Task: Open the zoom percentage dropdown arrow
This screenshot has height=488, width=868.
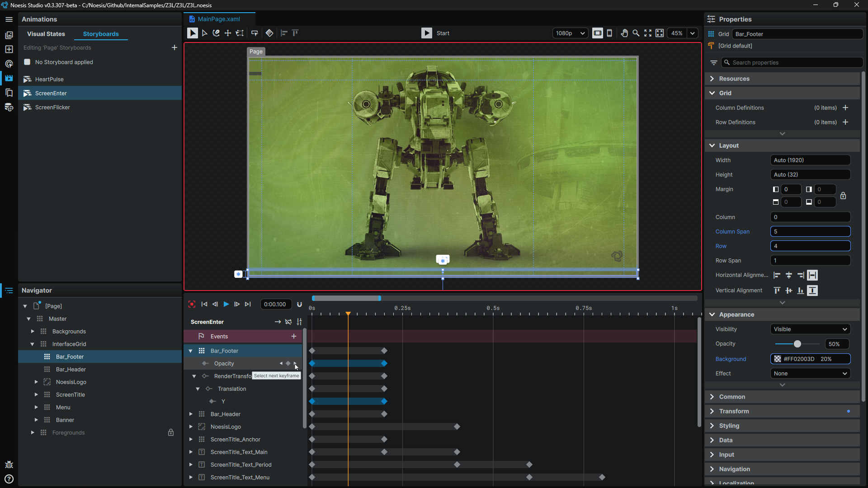Action: tap(693, 33)
